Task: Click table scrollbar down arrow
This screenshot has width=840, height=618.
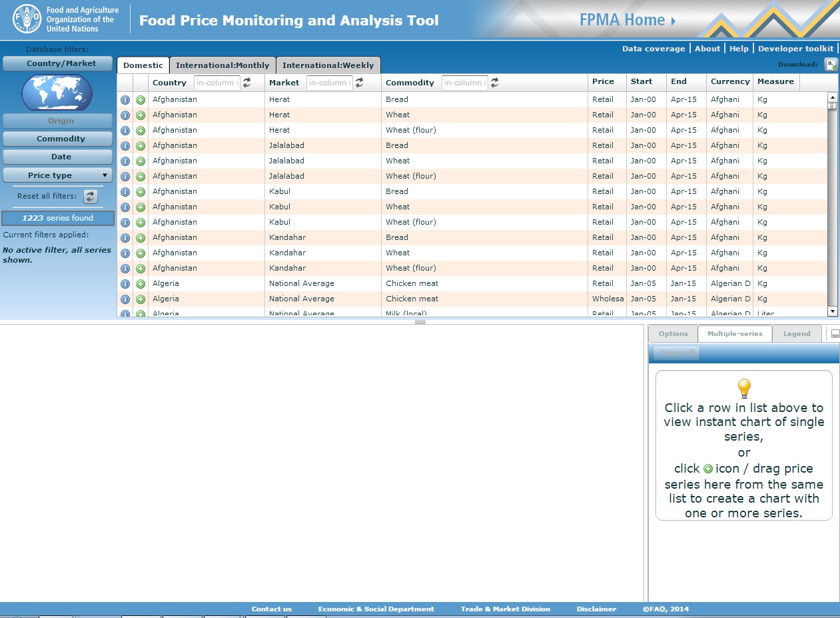Action: point(832,311)
